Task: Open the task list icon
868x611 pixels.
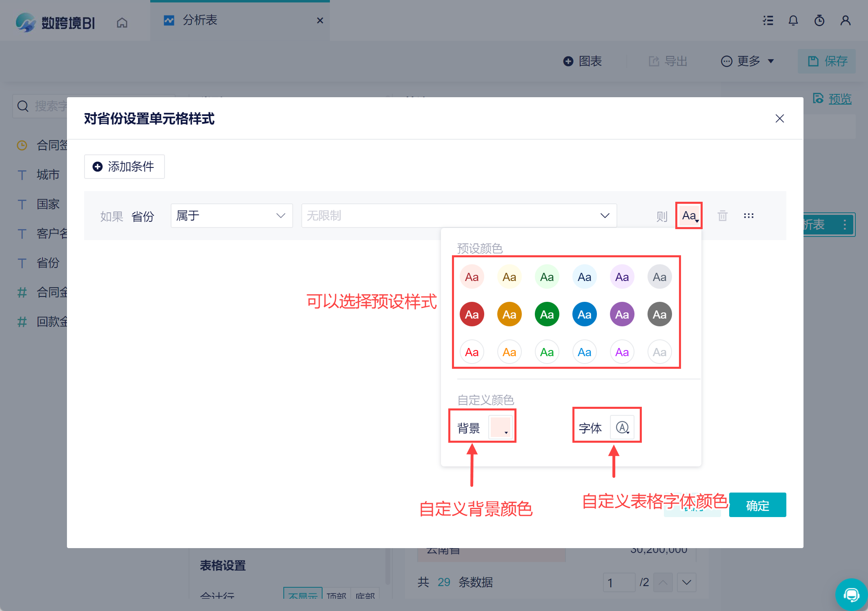Action: pyautogui.click(x=768, y=20)
